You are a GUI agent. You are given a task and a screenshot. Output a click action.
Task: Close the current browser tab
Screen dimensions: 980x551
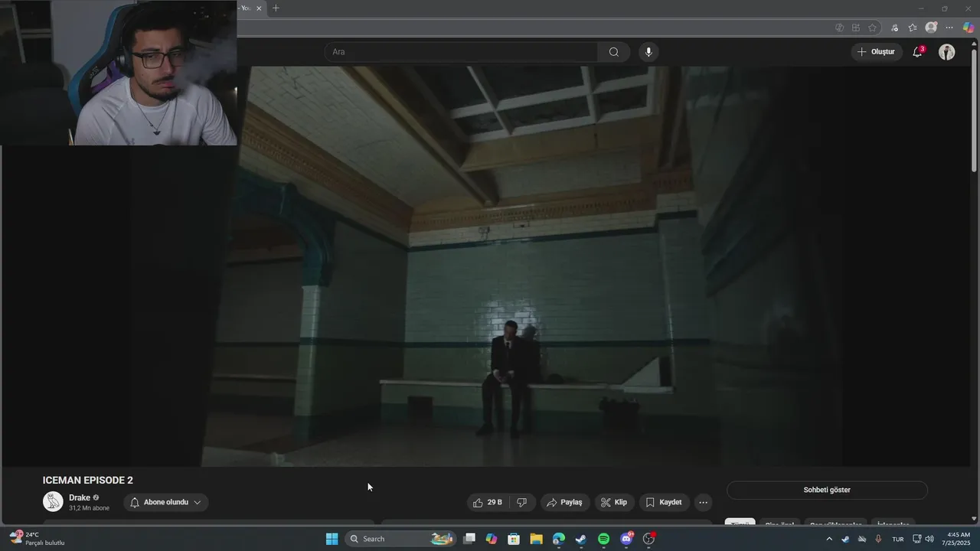pyautogui.click(x=259, y=8)
